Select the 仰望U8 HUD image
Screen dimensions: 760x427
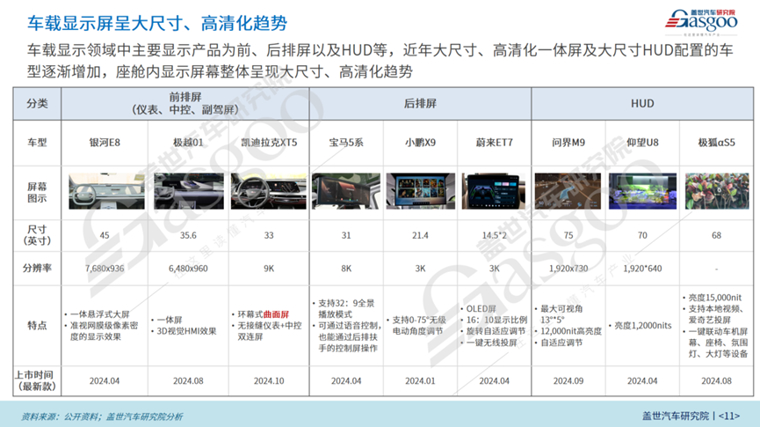(x=642, y=191)
